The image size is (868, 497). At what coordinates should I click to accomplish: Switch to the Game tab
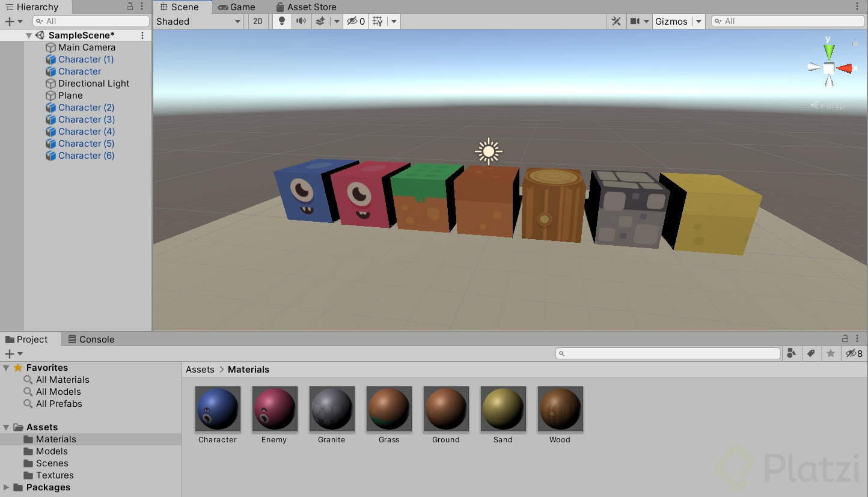click(237, 7)
